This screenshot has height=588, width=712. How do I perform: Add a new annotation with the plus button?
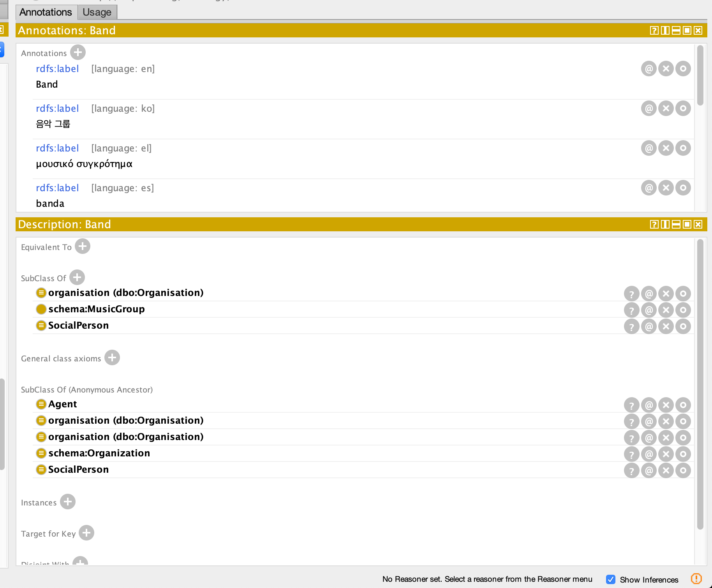[x=78, y=52]
